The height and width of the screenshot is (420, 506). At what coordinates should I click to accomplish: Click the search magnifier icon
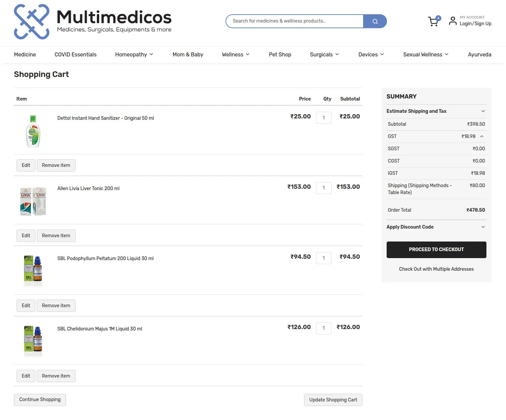coord(375,21)
